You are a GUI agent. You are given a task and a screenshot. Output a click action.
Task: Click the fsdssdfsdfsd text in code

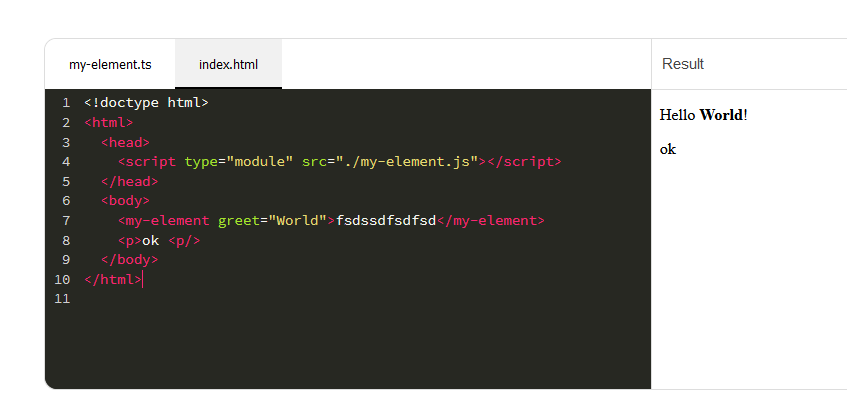[386, 220]
